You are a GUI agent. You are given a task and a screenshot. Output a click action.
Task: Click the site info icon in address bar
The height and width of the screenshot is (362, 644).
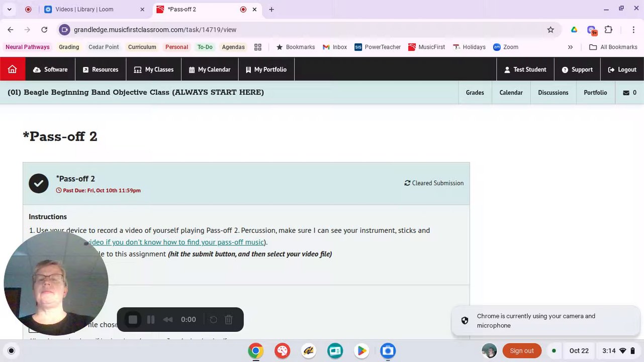(64, 30)
